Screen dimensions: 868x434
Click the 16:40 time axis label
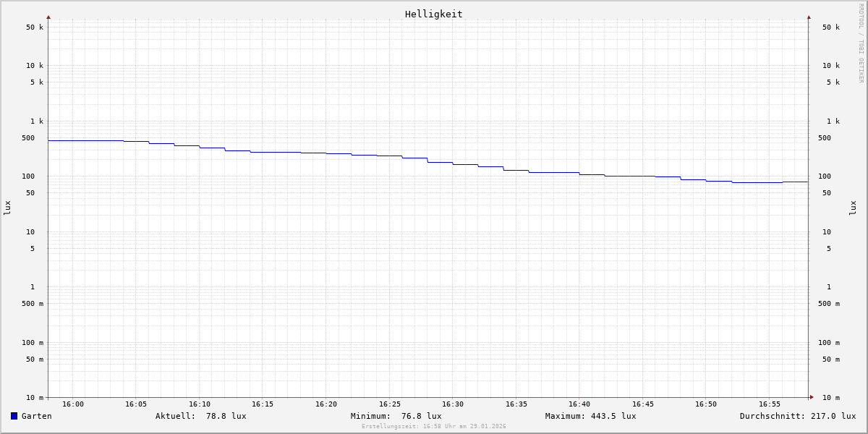(579, 404)
